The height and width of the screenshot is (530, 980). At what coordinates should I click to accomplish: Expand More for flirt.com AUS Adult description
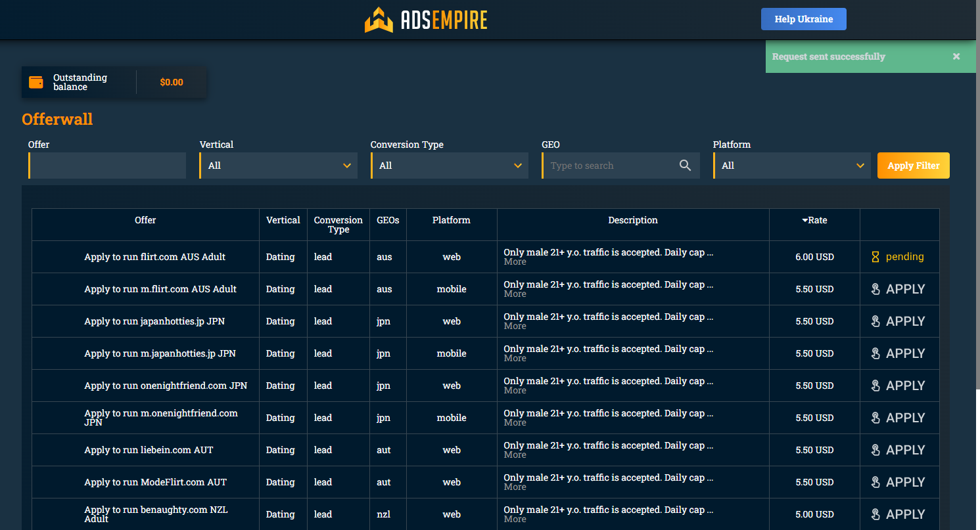(515, 262)
